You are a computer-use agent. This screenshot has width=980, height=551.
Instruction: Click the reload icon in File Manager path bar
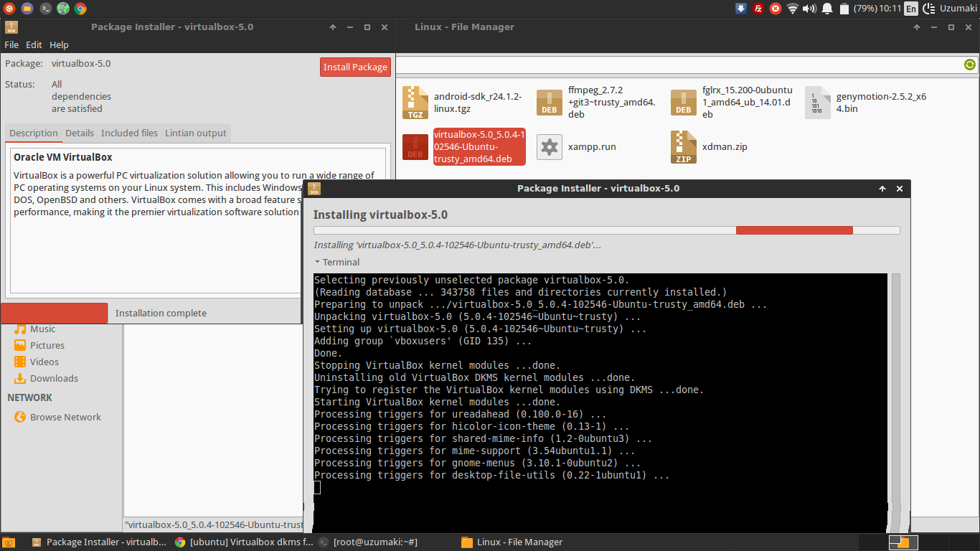[x=970, y=65]
